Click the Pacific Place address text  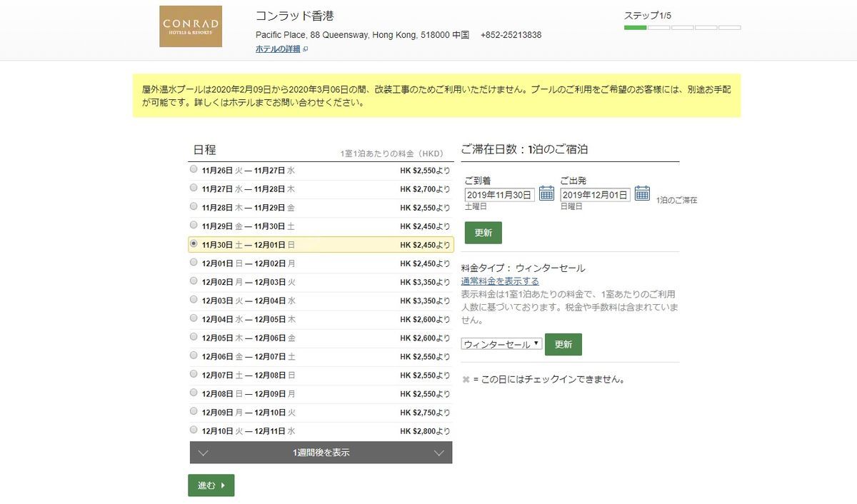[362, 35]
